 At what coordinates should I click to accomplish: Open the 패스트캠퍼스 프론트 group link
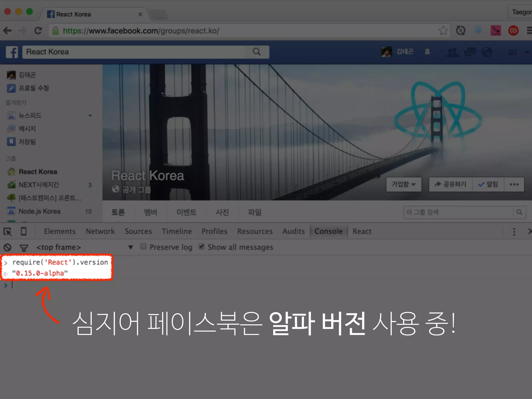click(x=50, y=198)
